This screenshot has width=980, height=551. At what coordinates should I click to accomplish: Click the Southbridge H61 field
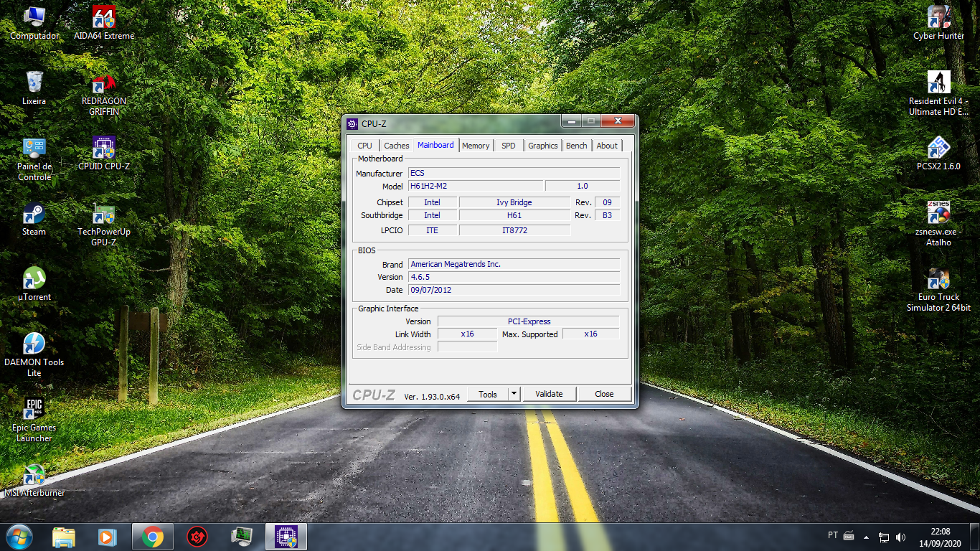tap(514, 215)
